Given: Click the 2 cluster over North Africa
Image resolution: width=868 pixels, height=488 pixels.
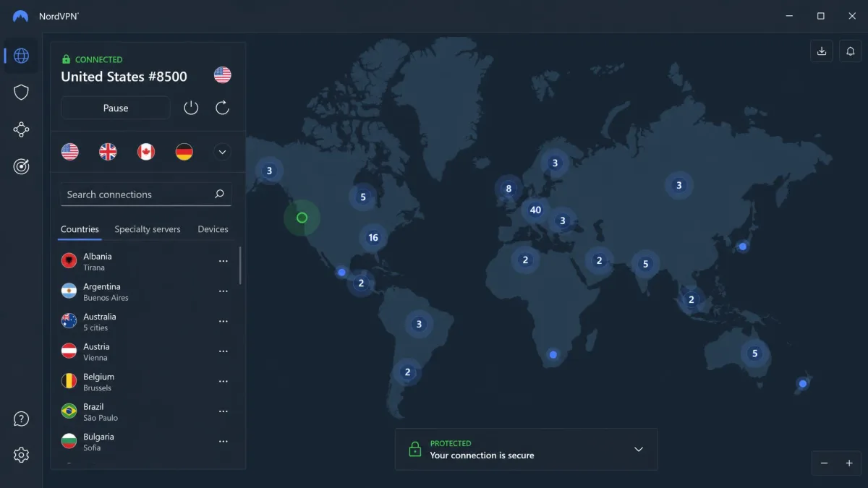Looking at the screenshot, I should pyautogui.click(x=525, y=260).
